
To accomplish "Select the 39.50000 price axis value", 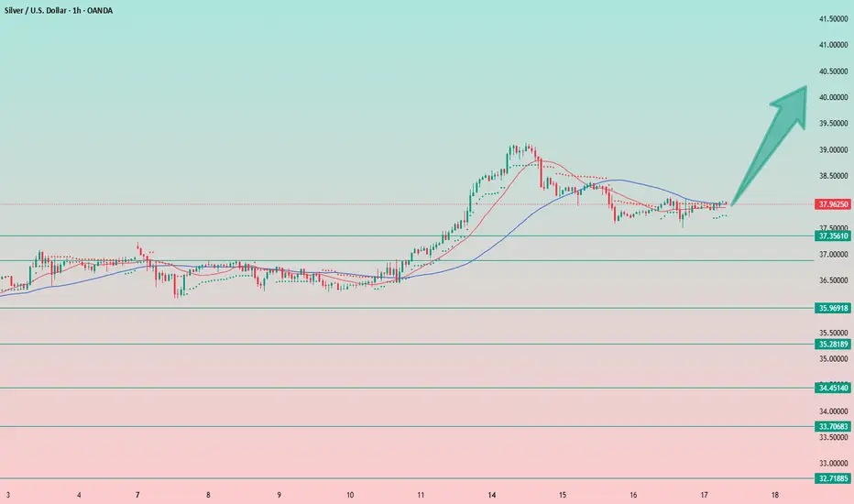I will (x=833, y=124).
